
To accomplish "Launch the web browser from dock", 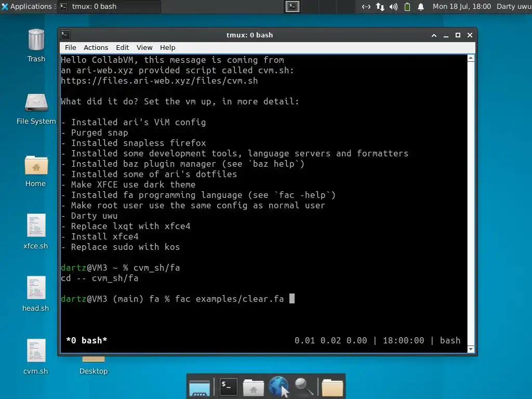I will 278,387.
